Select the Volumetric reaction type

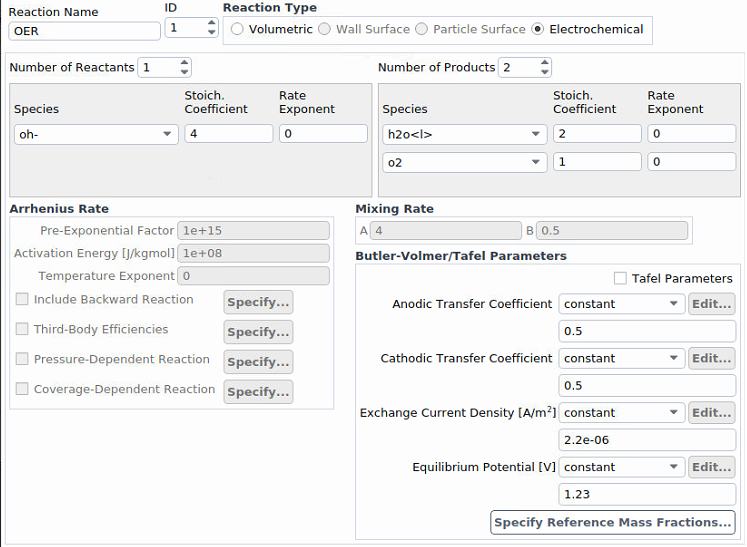[237, 29]
